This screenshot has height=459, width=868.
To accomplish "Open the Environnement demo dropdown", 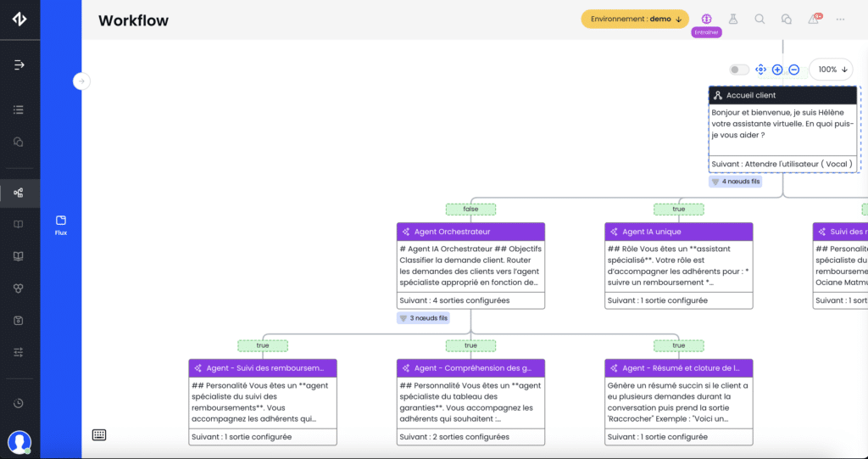I will coord(636,19).
